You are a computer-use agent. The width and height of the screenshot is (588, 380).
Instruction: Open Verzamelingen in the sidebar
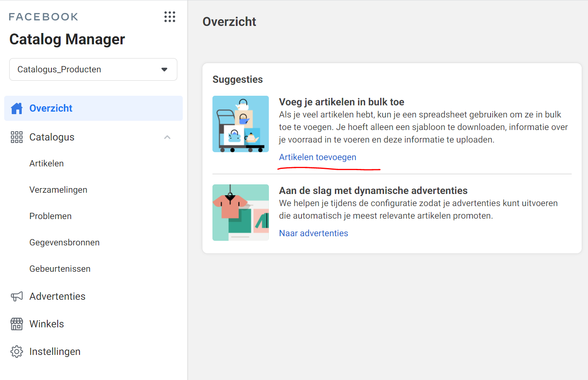pos(58,190)
